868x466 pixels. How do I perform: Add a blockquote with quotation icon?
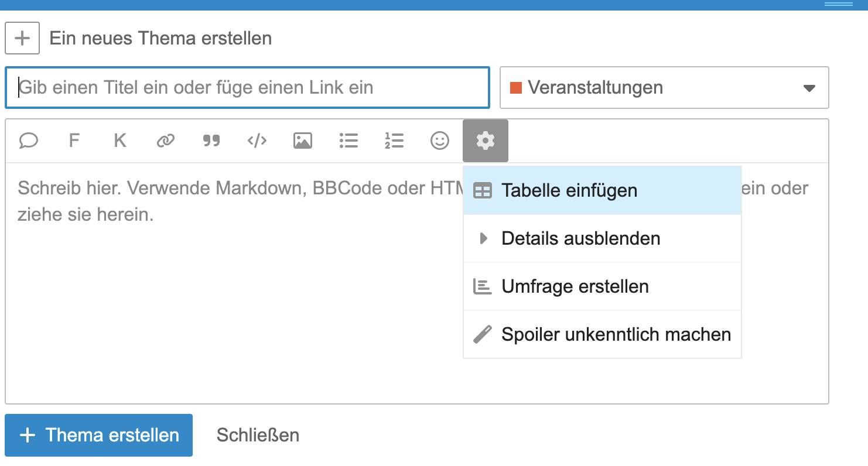tap(211, 141)
